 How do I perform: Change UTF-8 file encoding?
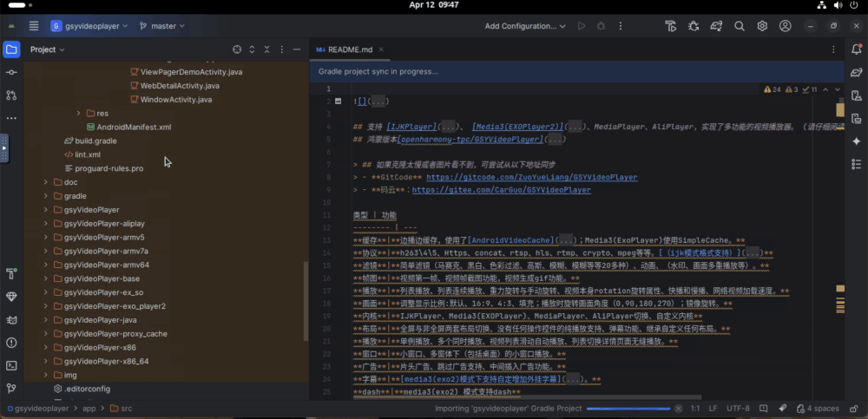pos(738,409)
